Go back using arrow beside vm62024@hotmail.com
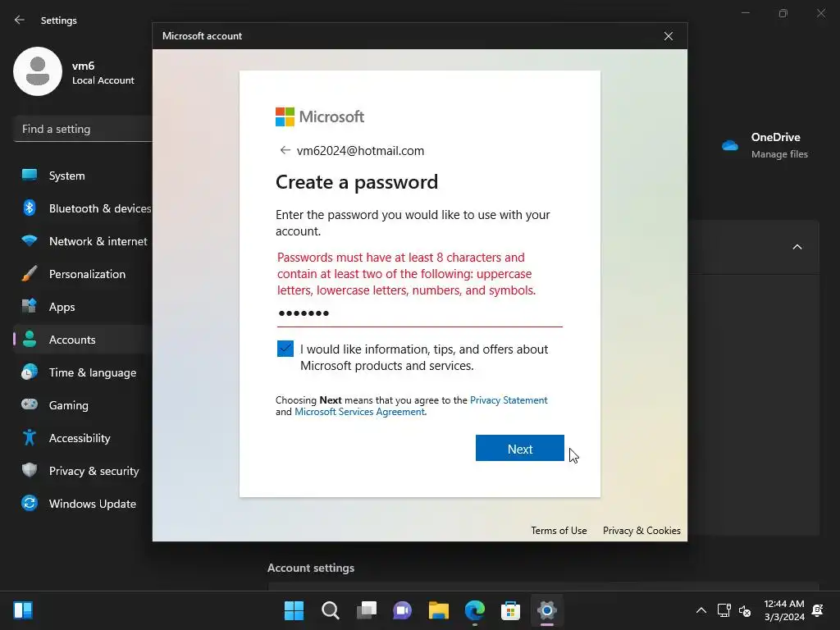 pos(285,151)
